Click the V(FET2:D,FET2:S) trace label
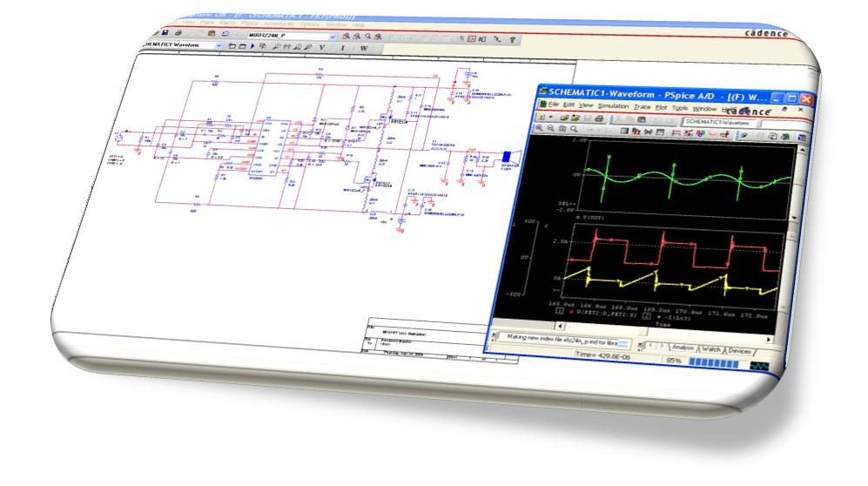 pos(606,314)
